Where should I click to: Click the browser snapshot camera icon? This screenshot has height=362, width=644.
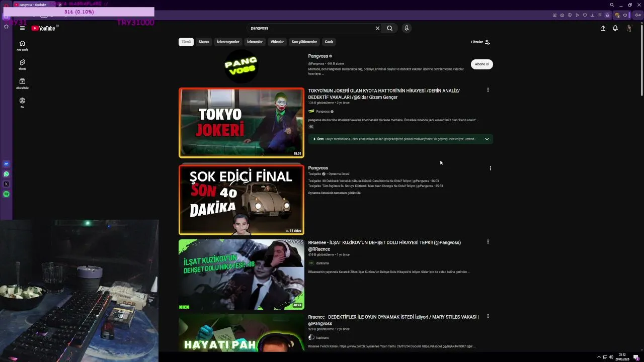pos(562,15)
